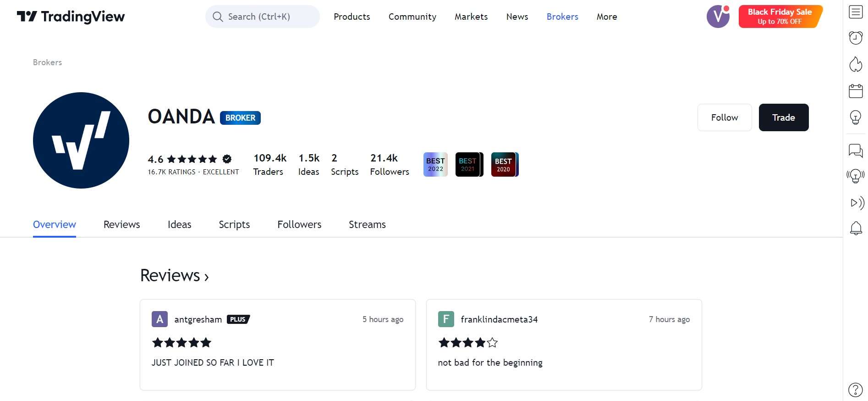Open the Markets menu

(x=471, y=17)
